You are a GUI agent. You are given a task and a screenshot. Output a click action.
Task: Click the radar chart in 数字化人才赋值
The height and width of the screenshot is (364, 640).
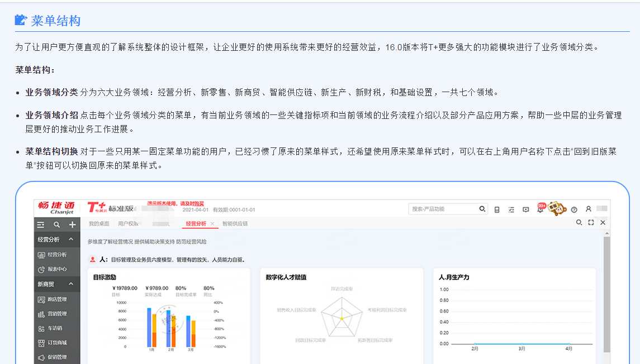point(342,318)
